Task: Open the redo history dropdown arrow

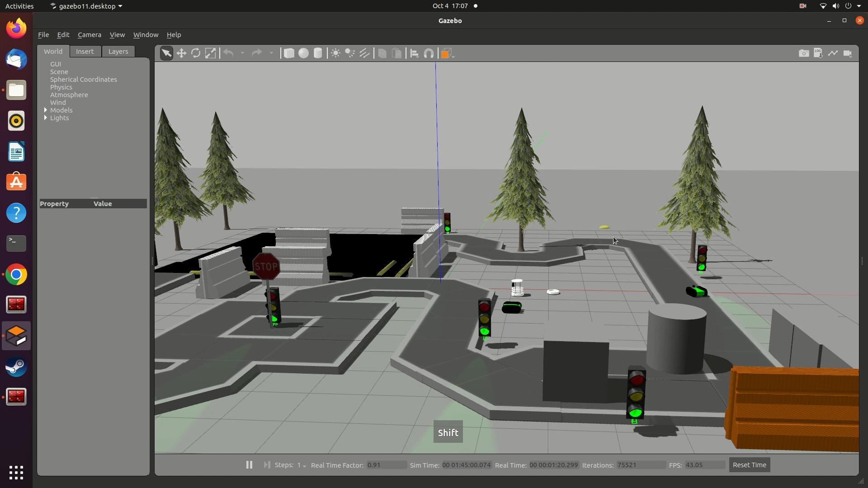Action: (x=271, y=53)
